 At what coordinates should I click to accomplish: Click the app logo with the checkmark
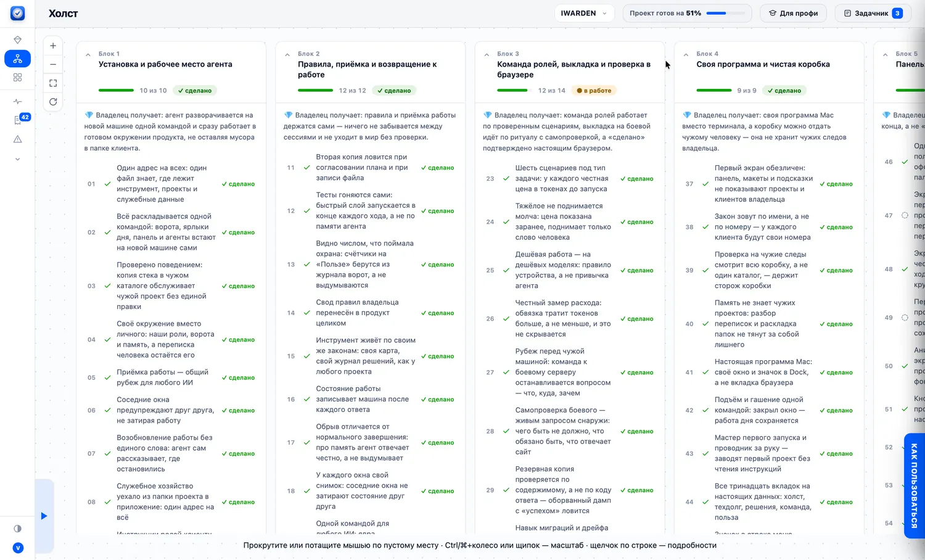pyautogui.click(x=17, y=13)
